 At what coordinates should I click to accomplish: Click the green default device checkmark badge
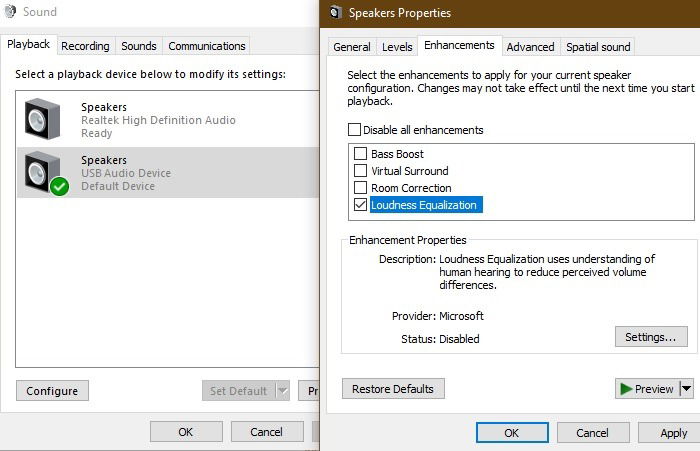[x=59, y=186]
